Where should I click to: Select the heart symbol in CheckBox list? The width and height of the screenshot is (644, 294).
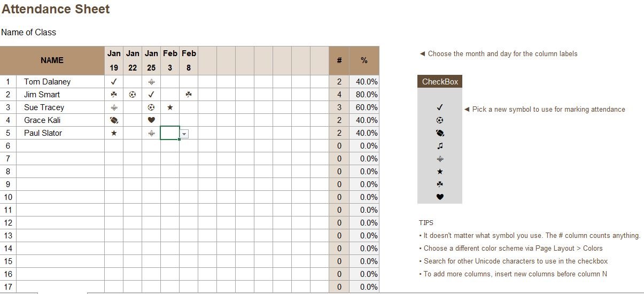[x=440, y=197]
